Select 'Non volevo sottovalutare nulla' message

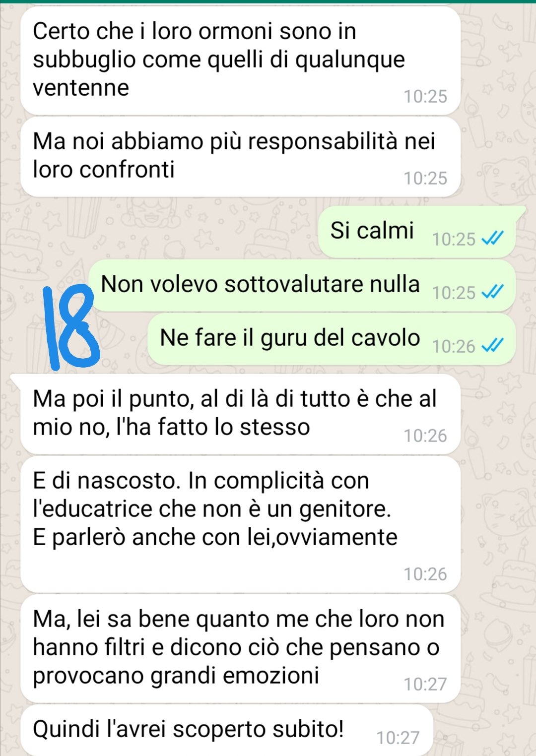(x=302, y=286)
